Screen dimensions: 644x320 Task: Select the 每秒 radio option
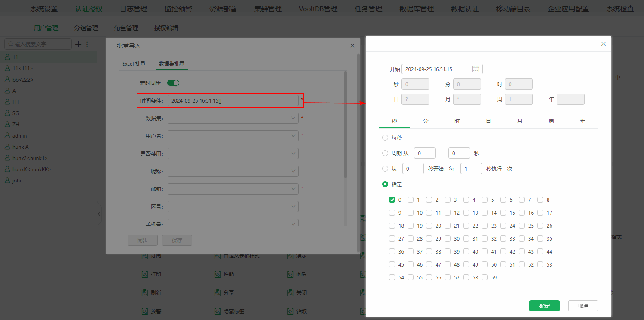click(385, 138)
